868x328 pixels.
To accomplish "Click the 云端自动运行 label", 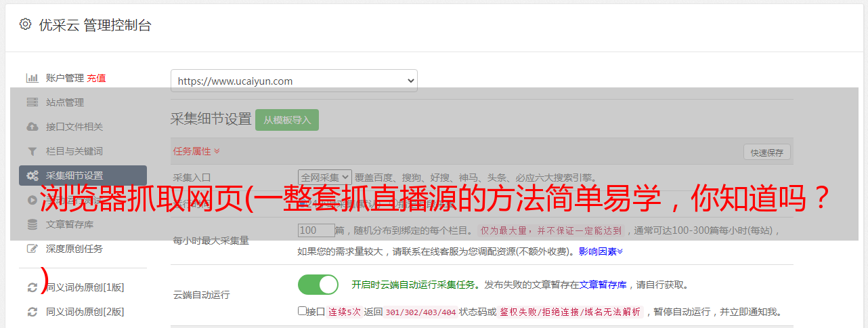I will click(202, 295).
